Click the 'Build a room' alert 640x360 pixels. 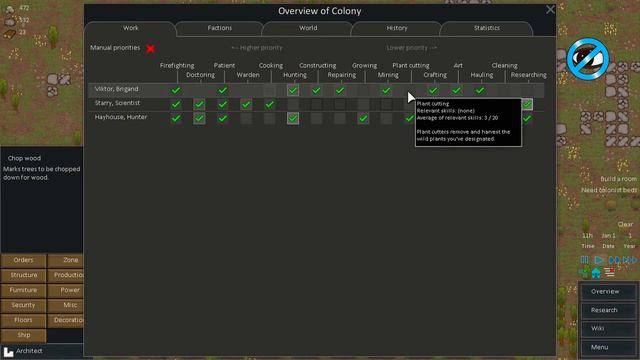[x=618, y=179]
